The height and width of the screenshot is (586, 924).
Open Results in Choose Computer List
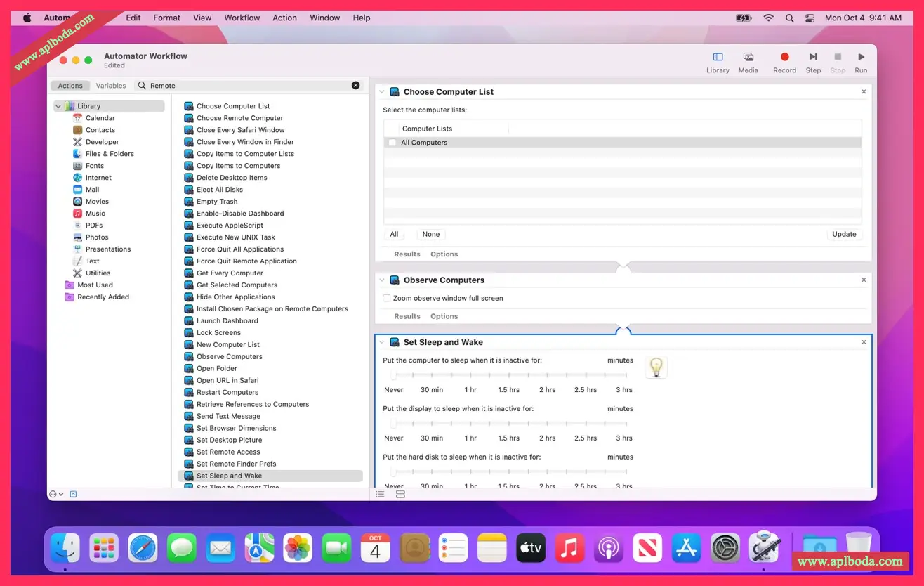[407, 254]
